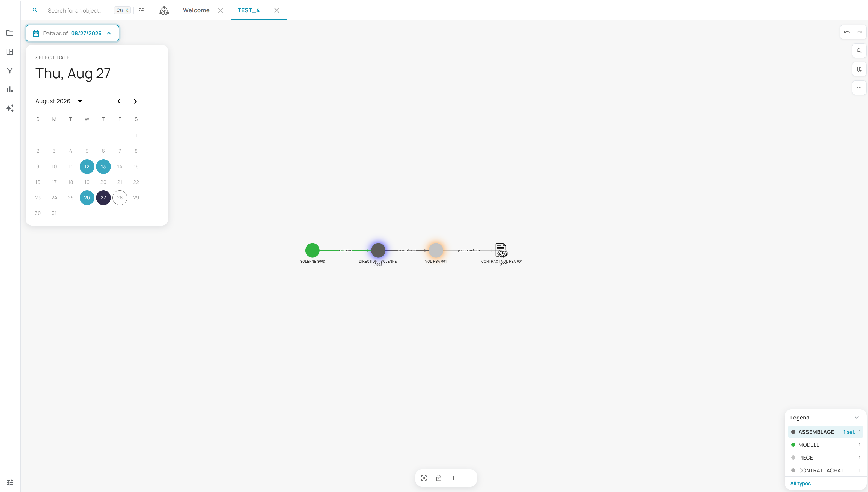Select August 31 in the calendar
Image resolution: width=868 pixels, height=492 pixels.
tap(54, 213)
